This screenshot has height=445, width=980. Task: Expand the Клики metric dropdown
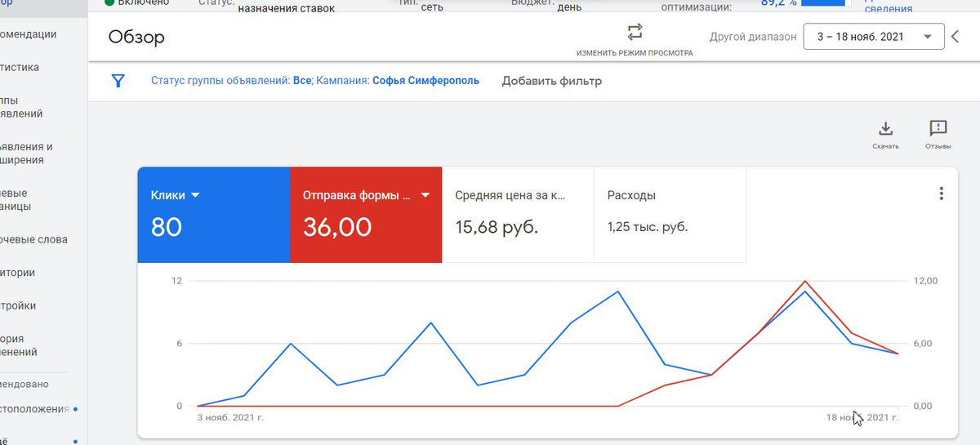[x=195, y=196]
